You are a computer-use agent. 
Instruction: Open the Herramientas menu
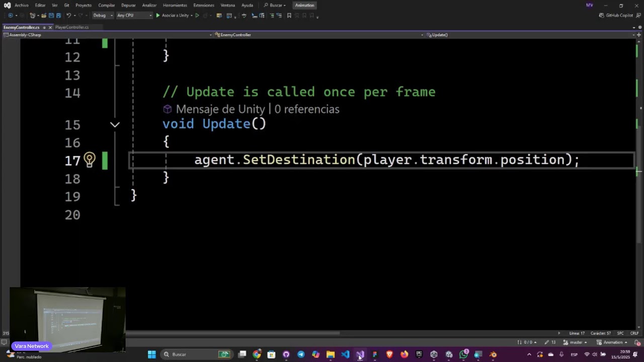tap(175, 5)
